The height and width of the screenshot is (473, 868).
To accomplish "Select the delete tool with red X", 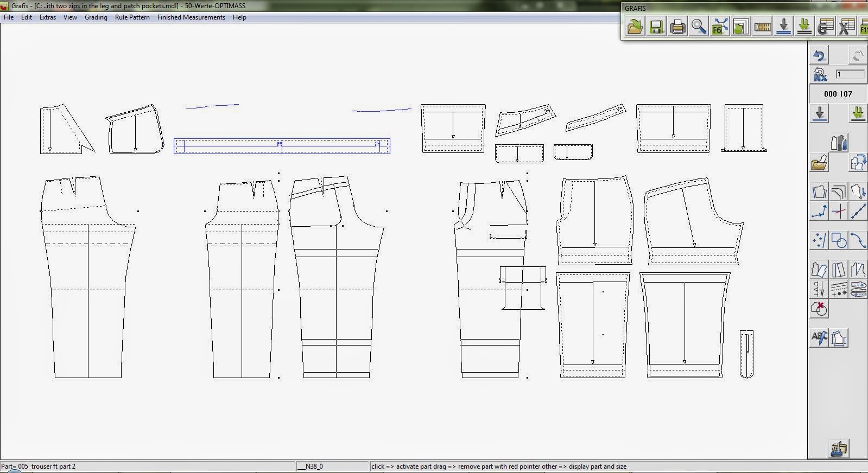I will (x=819, y=308).
